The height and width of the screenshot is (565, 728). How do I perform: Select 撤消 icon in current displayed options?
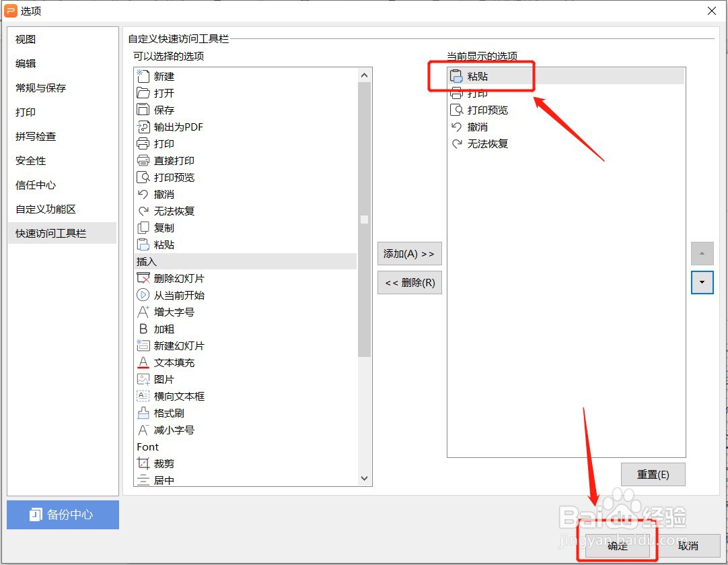point(456,127)
